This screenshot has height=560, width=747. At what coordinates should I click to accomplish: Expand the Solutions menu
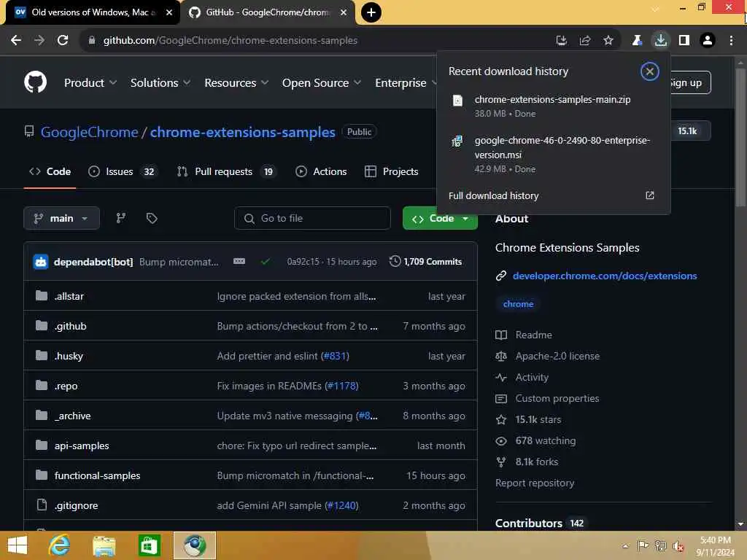point(160,83)
